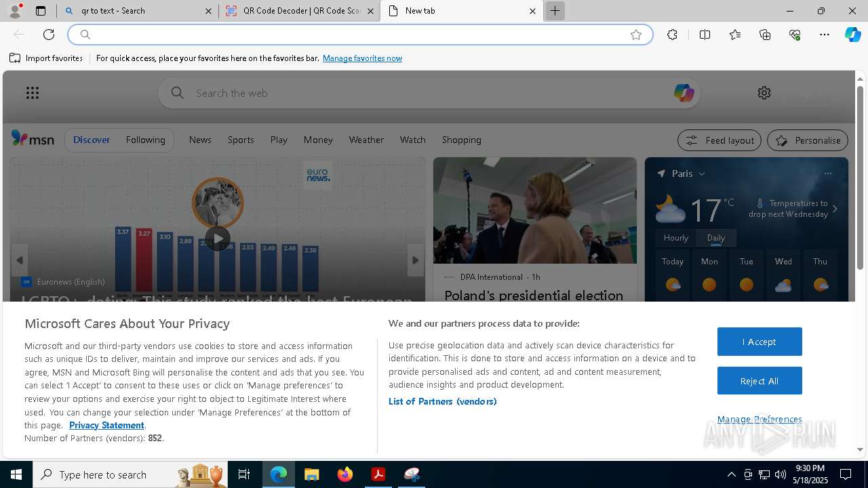Switch weather to Hourly view
The image size is (868, 488).
point(676,238)
